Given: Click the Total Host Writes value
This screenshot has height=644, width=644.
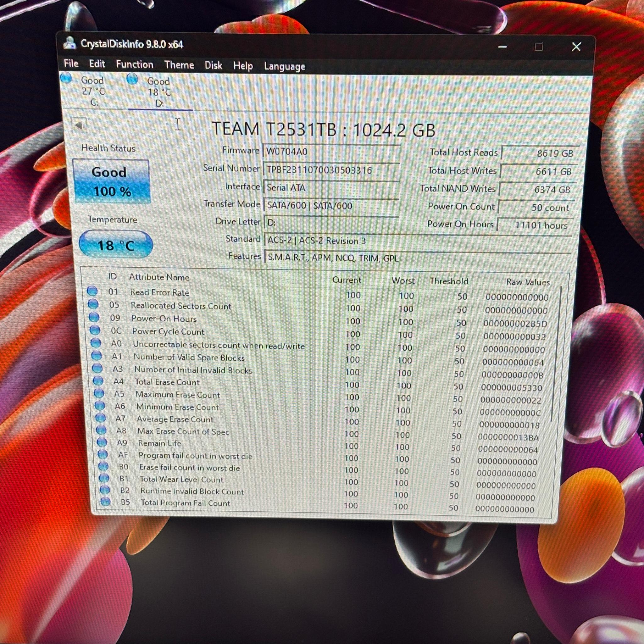Looking at the screenshot, I should click(x=538, y=171).
